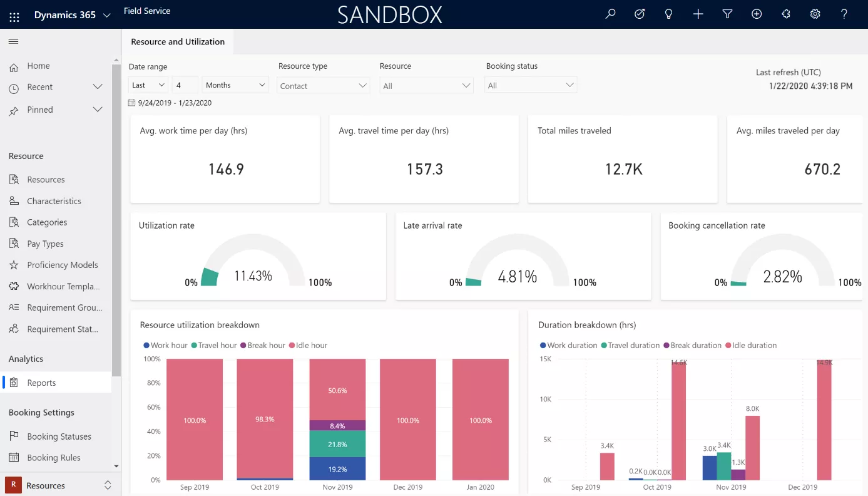Viewport: 868px width, 496px height.
Task: Open Reports in the Analytics section
Action: click(41, 383)
